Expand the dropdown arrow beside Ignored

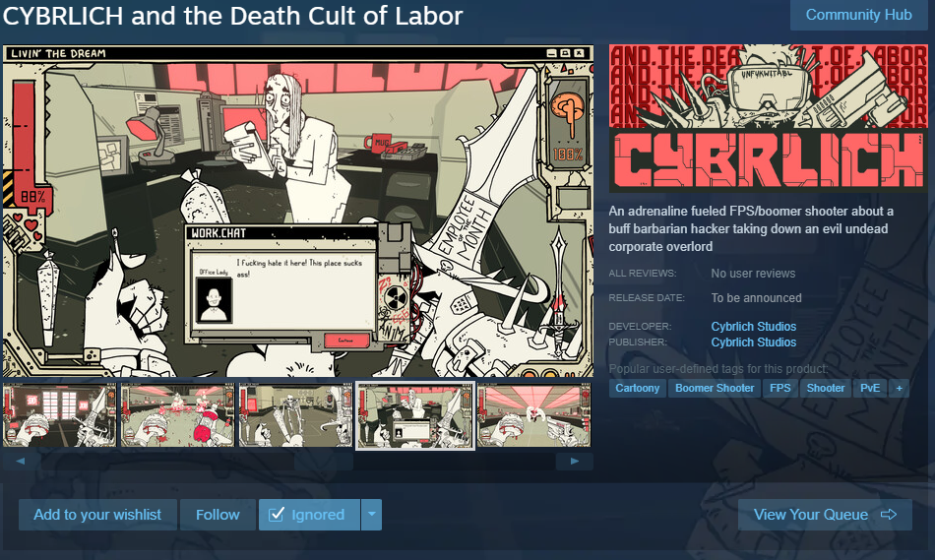(x=371, y=514)
